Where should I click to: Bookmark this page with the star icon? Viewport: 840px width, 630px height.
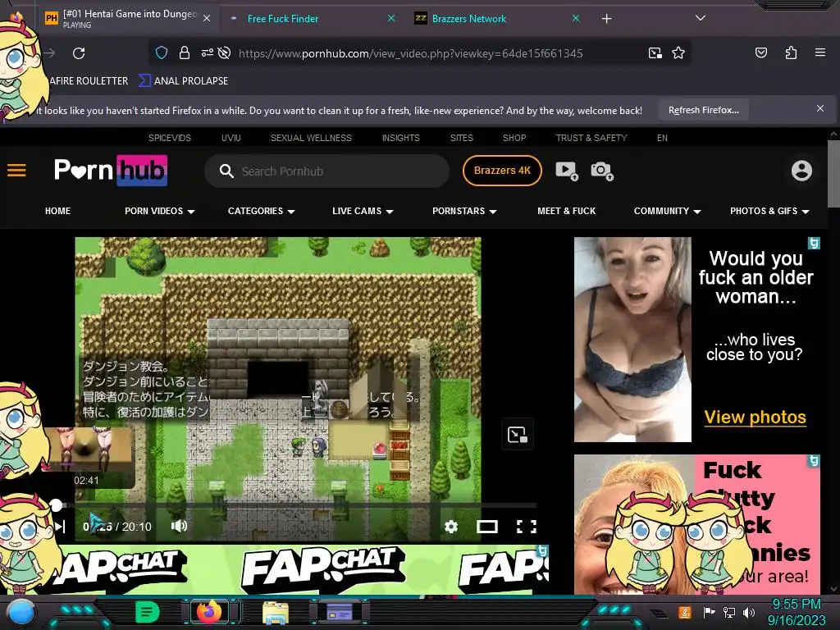point(678,52)
